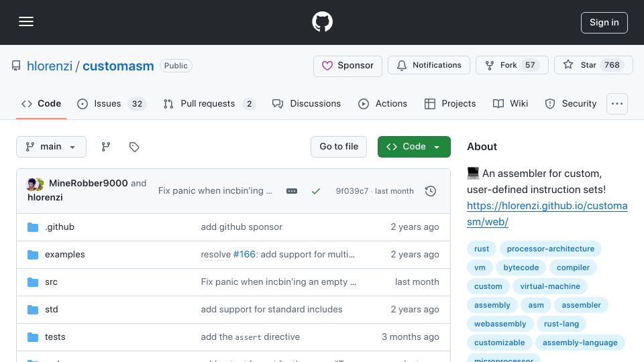Switch to the Issues tab

[x=112, y=104]
